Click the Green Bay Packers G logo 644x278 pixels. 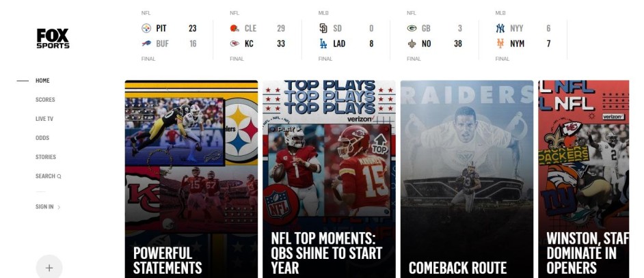click(412, 28)
